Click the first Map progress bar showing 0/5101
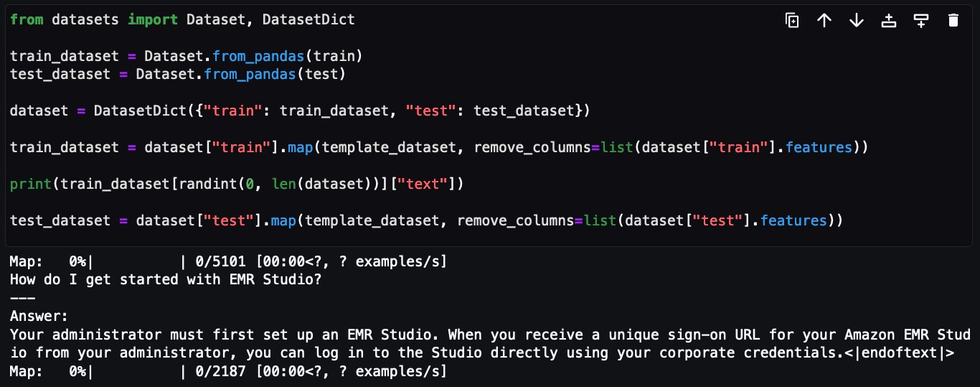Image resolution: width=980 pixels, height=387 pixels. click(x=228, y=262)
